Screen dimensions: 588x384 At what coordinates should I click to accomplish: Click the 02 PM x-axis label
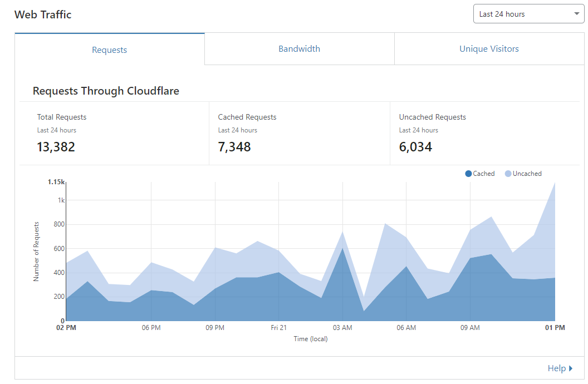66,328
